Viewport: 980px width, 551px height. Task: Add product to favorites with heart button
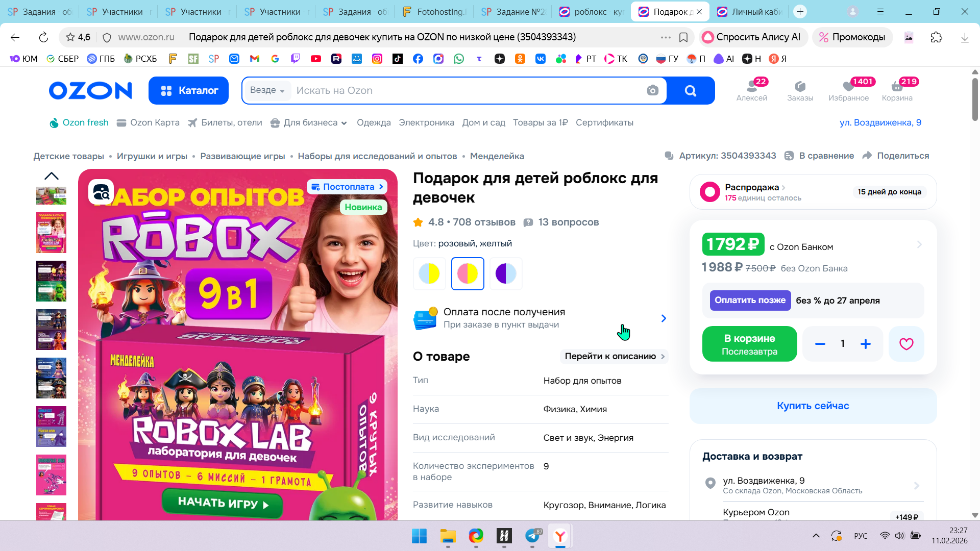pos(906,344)
